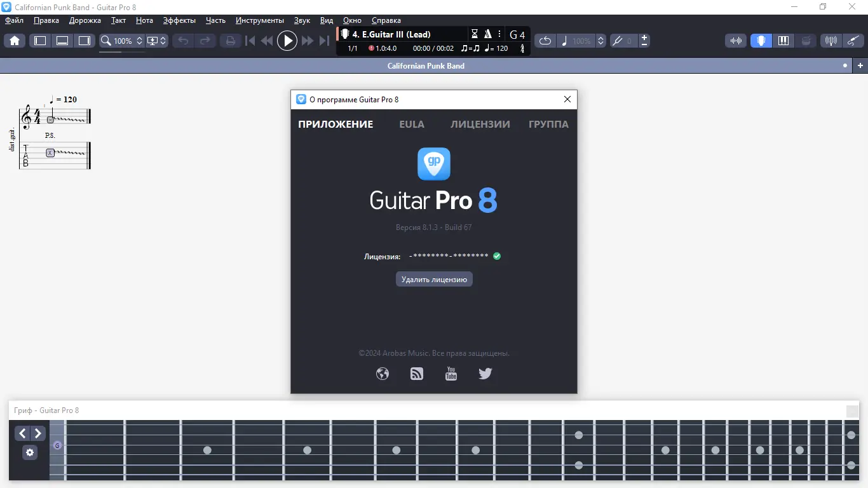
Task: Move fretboard right with the right arrow
Action: pos(38,433)
